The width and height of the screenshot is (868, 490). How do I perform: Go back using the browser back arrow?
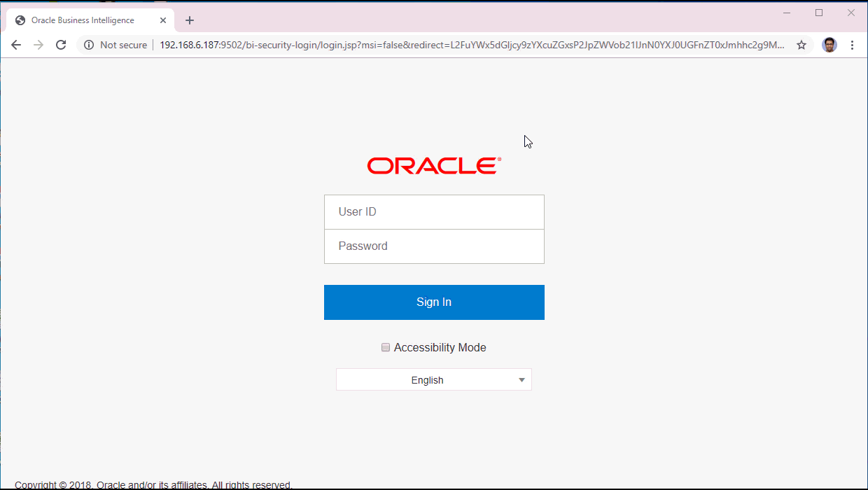[x=16, y=45]
